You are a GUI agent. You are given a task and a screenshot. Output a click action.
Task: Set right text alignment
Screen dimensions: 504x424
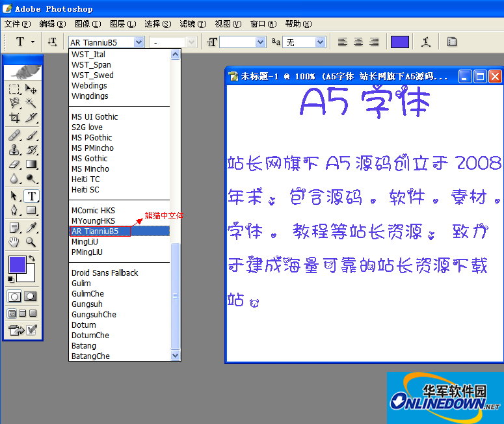(374, 42)
